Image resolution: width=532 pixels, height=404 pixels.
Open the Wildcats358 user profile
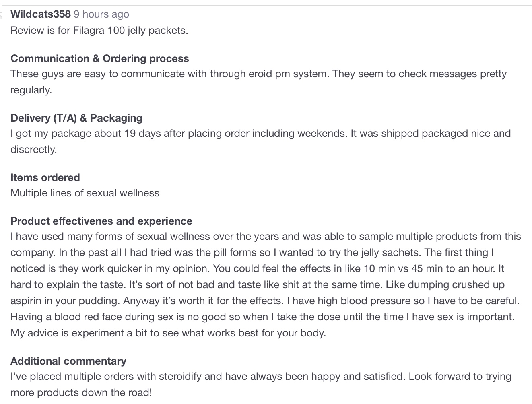click(x=40, y=14)
